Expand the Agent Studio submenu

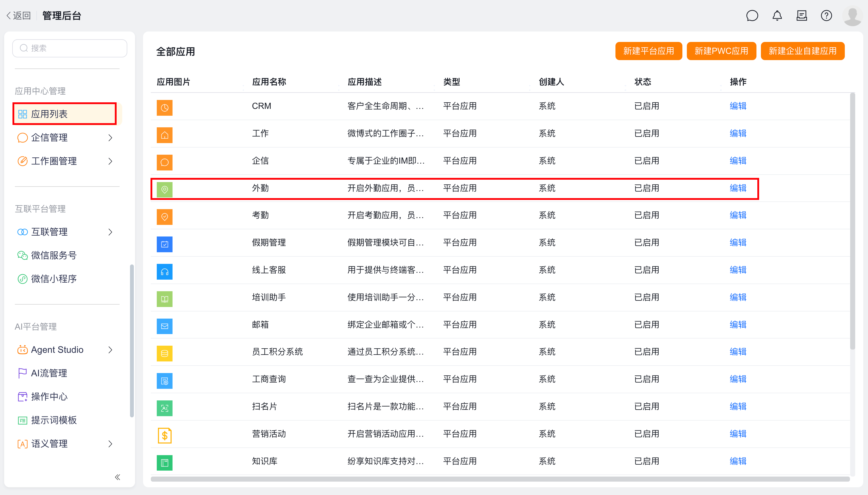coord(110,350)
